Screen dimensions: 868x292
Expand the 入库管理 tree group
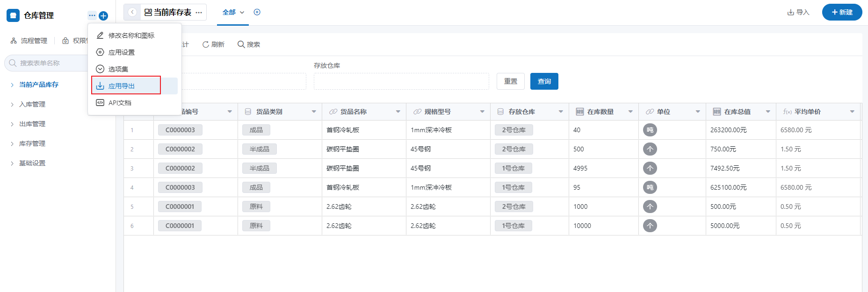click(x=12, y=105)
